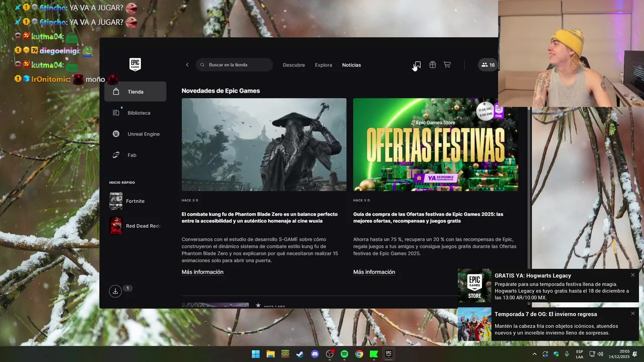Open Steam from the taskbar
The image size is (644, 362).
[300, 354]
